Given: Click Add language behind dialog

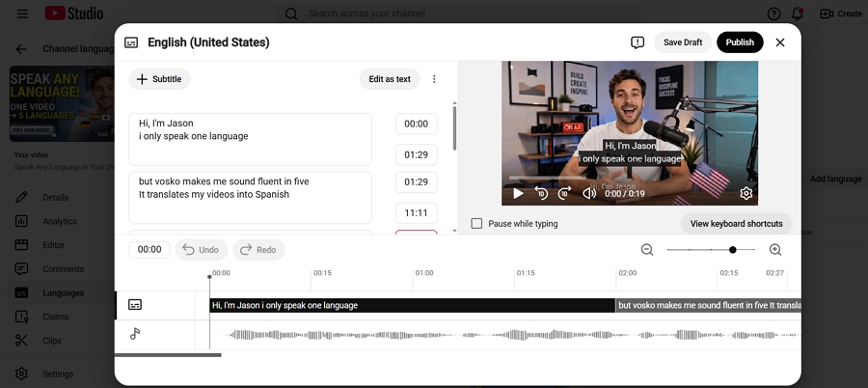Looking at the screenshot, I should click(835, 179).
